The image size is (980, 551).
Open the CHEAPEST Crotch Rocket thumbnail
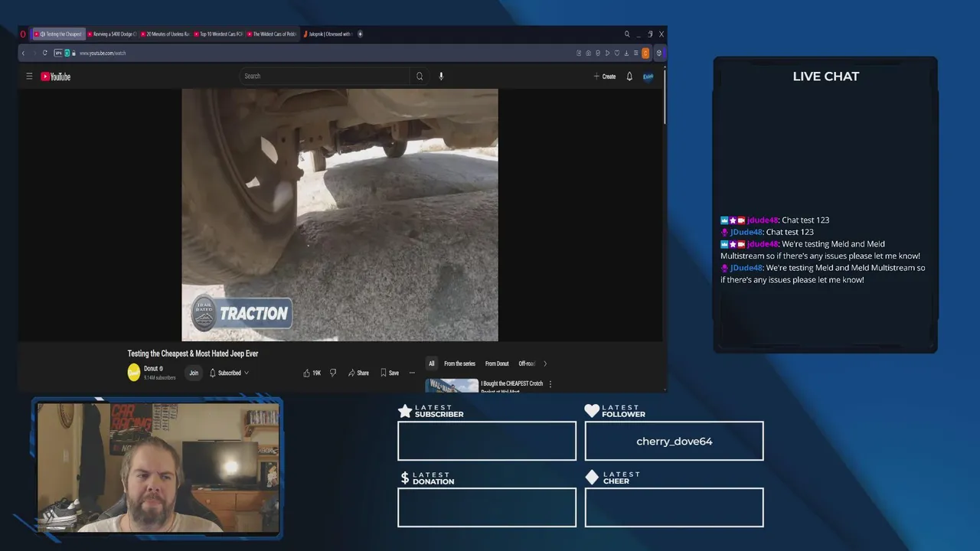[452, 386]
